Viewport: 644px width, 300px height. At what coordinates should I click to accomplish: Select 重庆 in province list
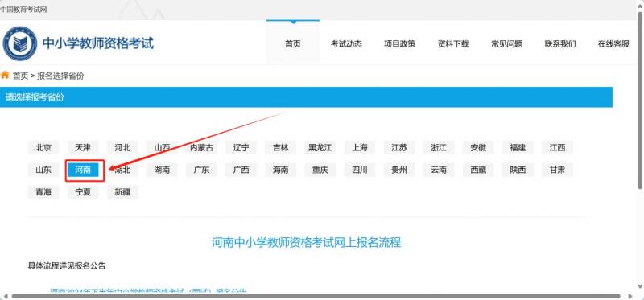pyautogui.click(x=320, y=170)
